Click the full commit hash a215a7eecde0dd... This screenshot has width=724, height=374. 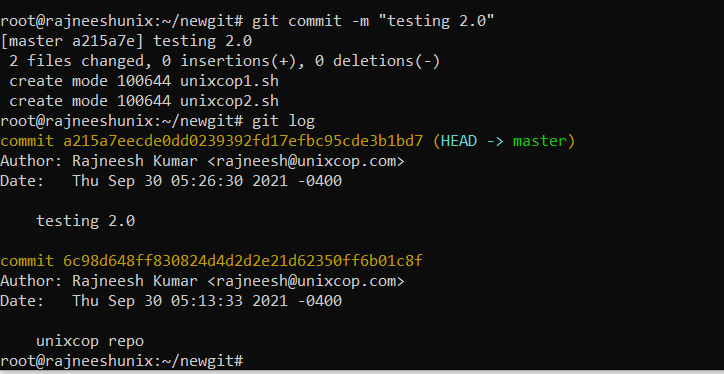[x=243, y=141]
